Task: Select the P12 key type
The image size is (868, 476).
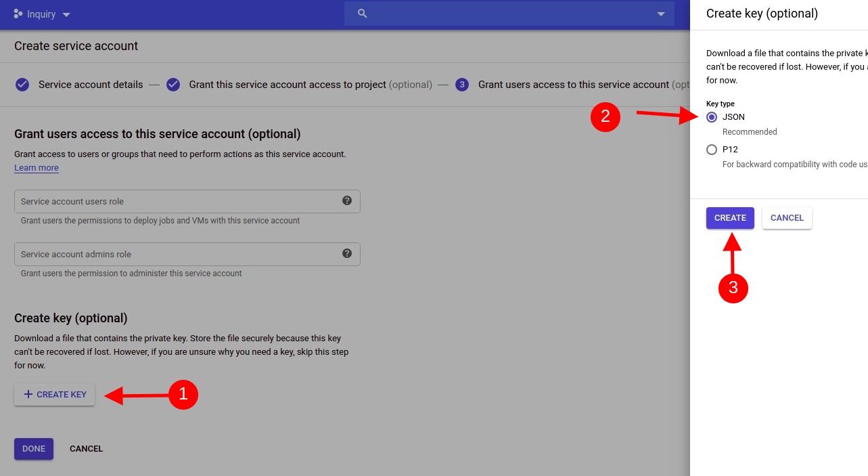Action: tap(712, 149)
